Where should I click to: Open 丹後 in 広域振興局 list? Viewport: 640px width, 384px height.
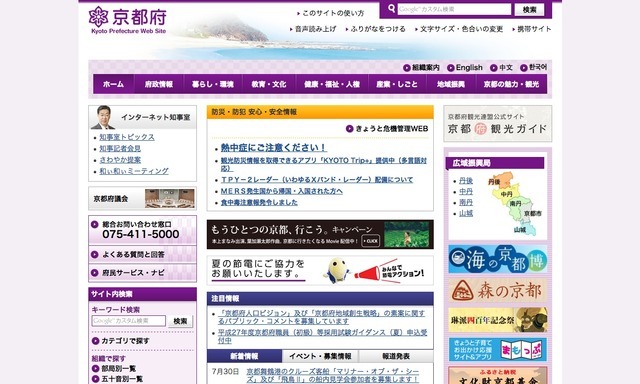click(x=466, y=181)
